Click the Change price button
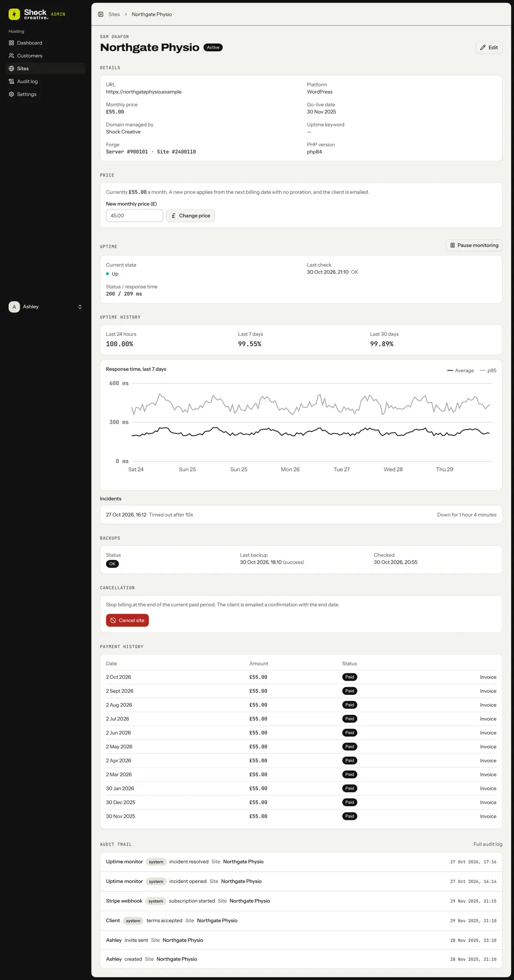The width and height of the screenshot is (514, 980). (191, 215)
